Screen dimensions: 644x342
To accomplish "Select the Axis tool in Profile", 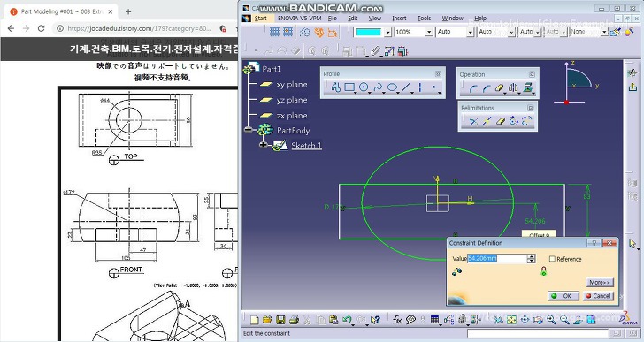I will point(419,87).
